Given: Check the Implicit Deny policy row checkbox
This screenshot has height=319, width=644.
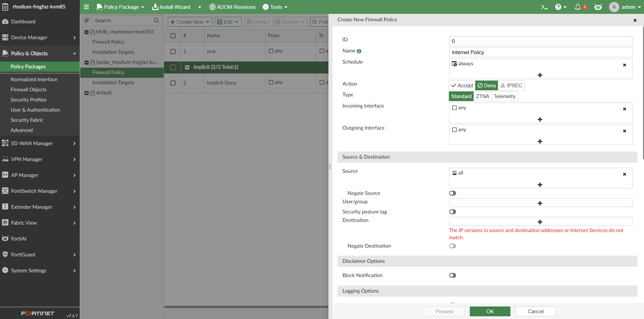Looking at the screenshot, I should 173,83.
